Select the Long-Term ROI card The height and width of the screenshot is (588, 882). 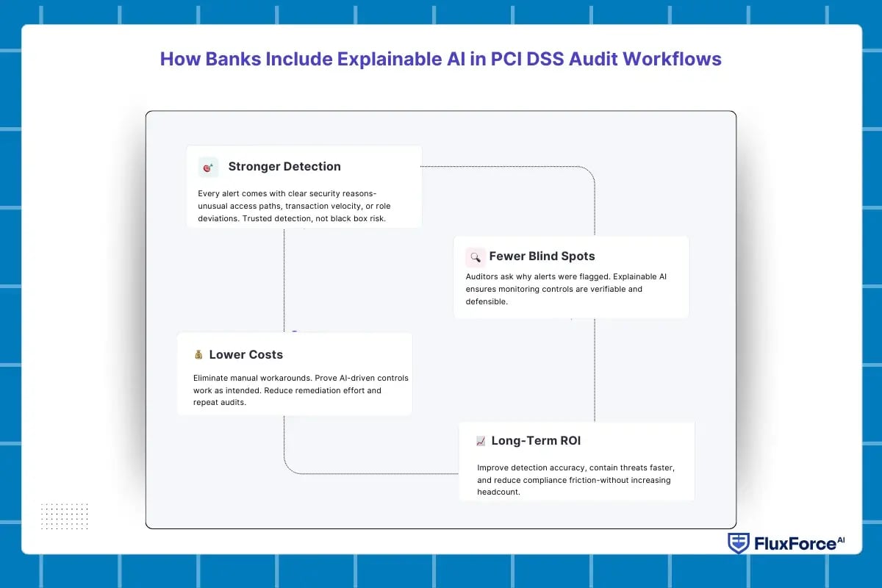coord(576,461)
